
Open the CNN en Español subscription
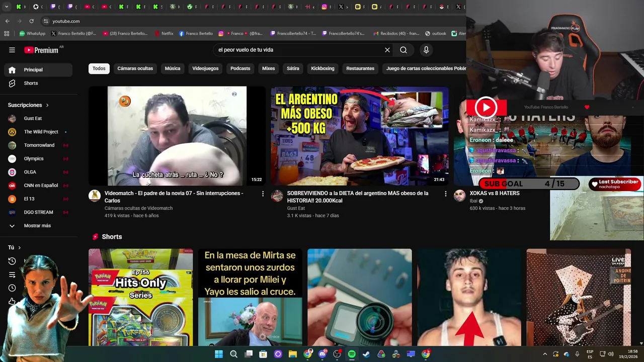coord(38,186)
